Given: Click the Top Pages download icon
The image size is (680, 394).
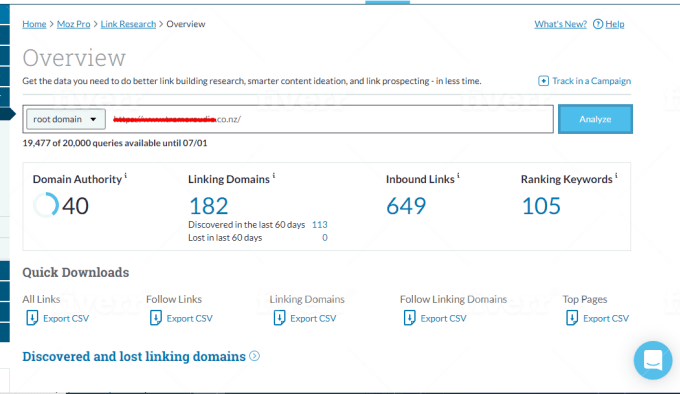Looking at the screenshot, I should tap(572, 318).
